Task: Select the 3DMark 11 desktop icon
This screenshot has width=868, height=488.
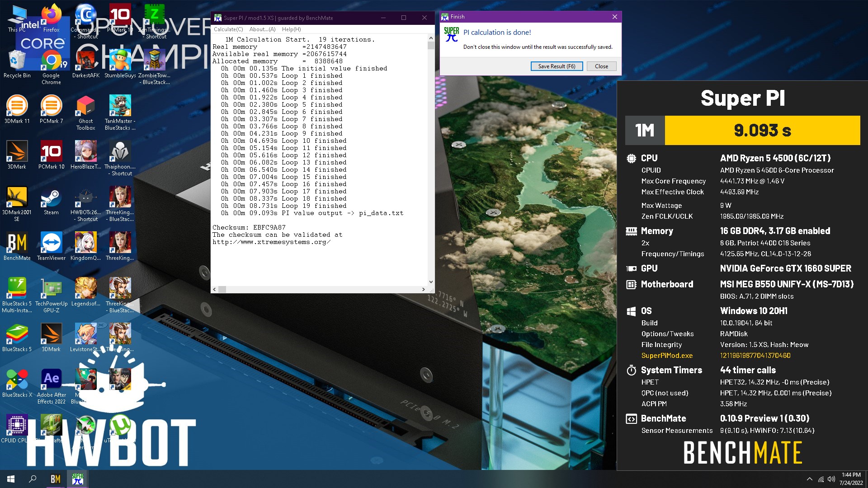Action: coord(17,110)
